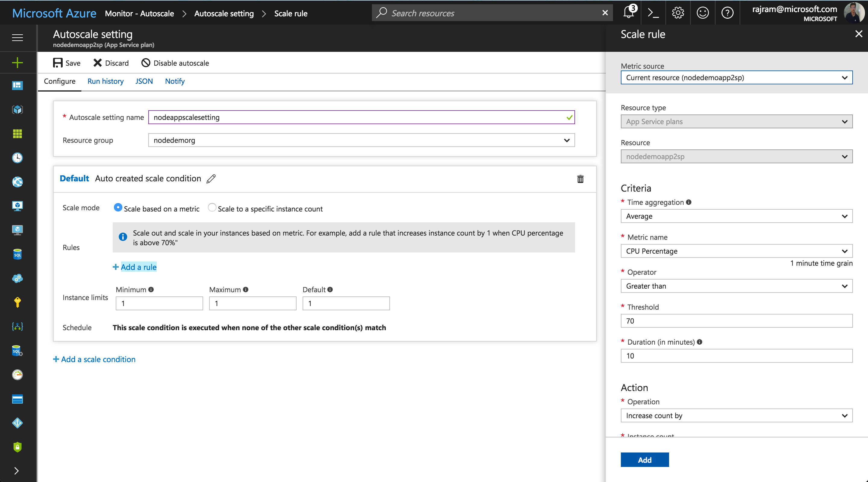The height and width of the screenshot is (482, 868).
Task: Disable autoscale from the toolbar
Action: coord(175,63)
